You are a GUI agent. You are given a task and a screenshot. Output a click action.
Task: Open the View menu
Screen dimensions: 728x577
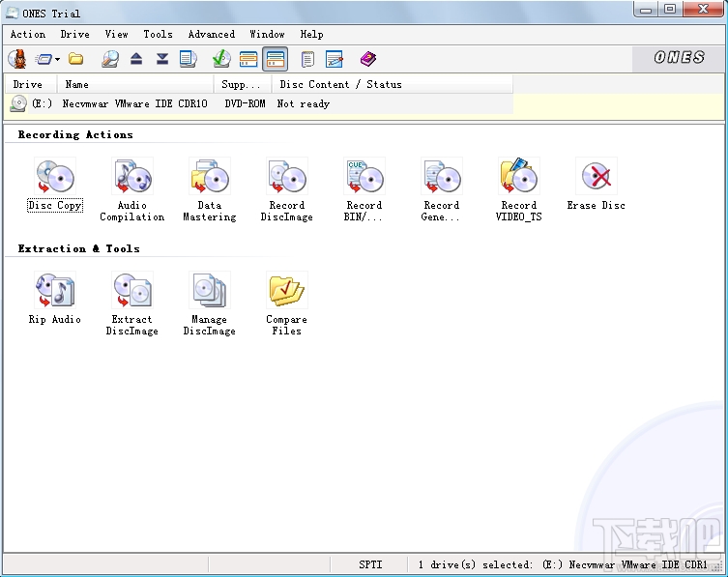click(116, 35)
